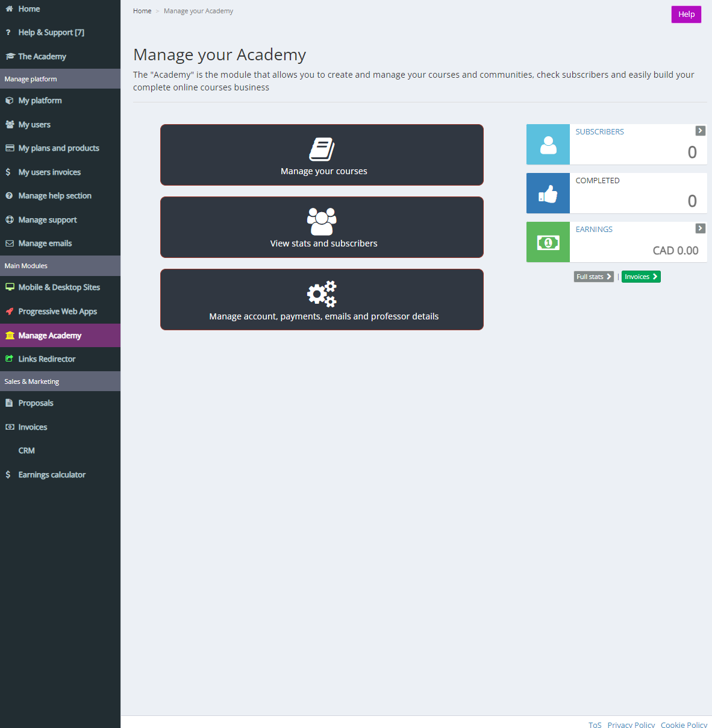712x728 pixels.
Task: Open Links Redirector via its share icon
Action: [x=10, y=359]
